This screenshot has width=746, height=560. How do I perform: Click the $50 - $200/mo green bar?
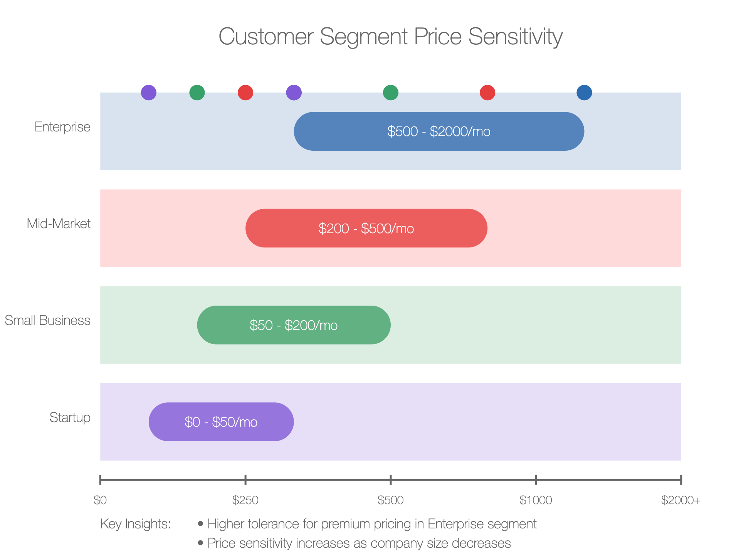click(294, 325)
